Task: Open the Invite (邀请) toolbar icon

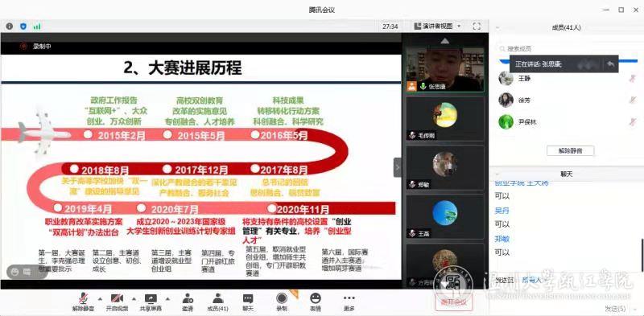Action: pos(188,302)
